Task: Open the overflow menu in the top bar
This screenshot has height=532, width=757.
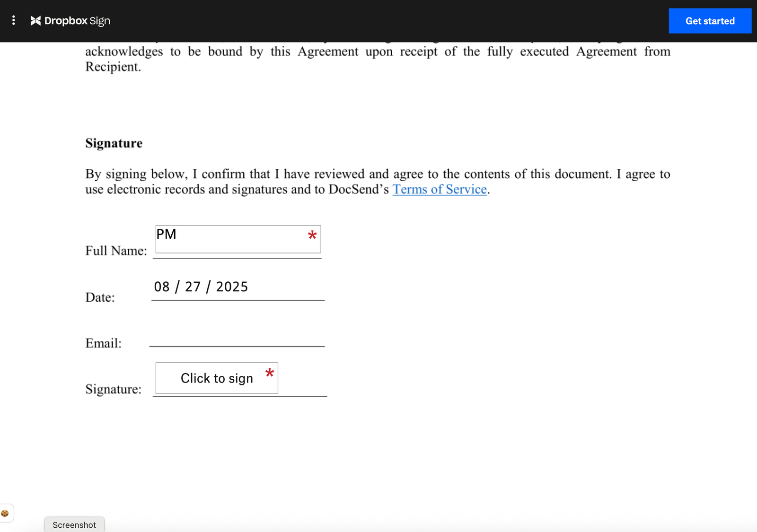Action: pos(13,20)
